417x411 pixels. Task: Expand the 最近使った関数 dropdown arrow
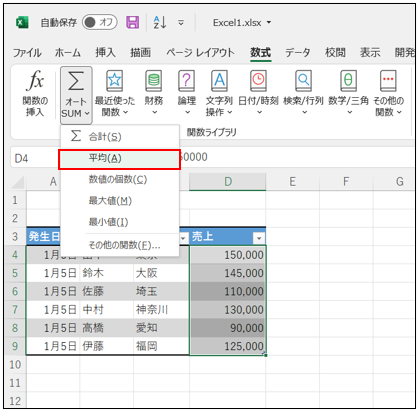126,112
